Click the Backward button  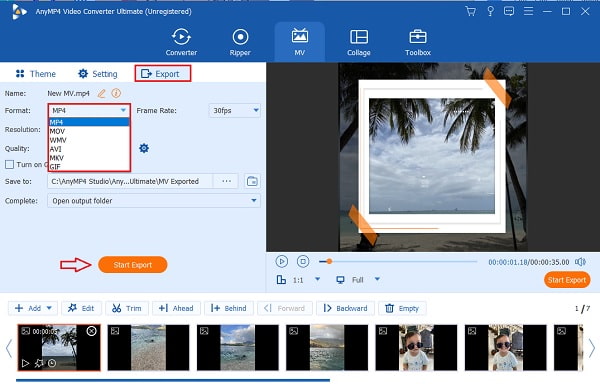pyautogui.click(x=346, y=308)
